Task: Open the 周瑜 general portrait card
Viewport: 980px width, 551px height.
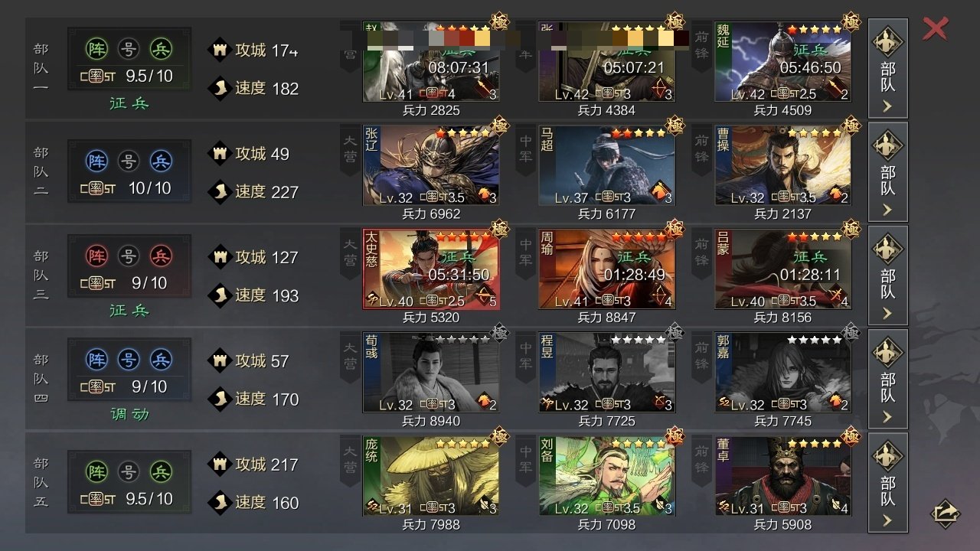Action: (606, 269)
